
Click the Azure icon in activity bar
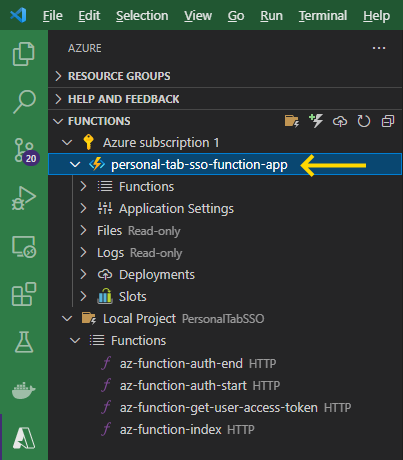24,438
